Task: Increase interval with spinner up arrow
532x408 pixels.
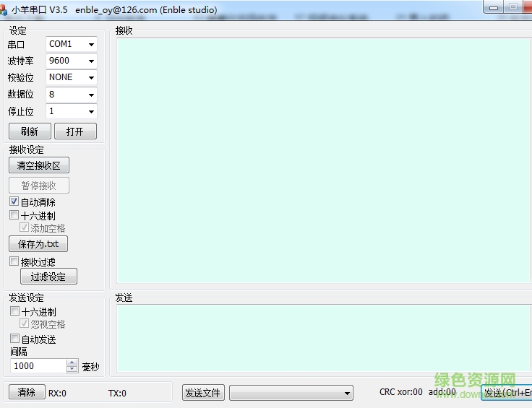Action: (72, 363)
